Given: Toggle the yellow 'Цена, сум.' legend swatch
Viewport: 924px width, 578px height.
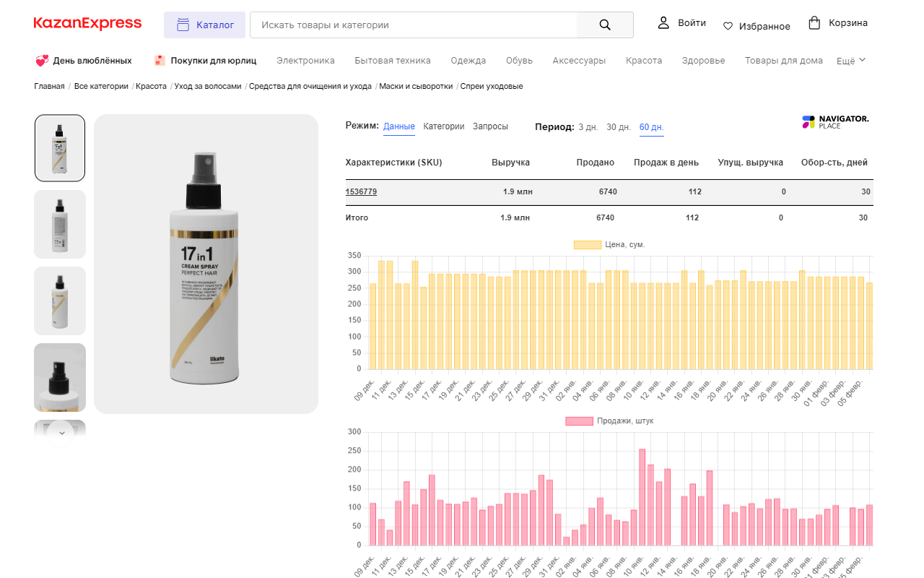Looking at the screenshot, I should pos(588,245).
